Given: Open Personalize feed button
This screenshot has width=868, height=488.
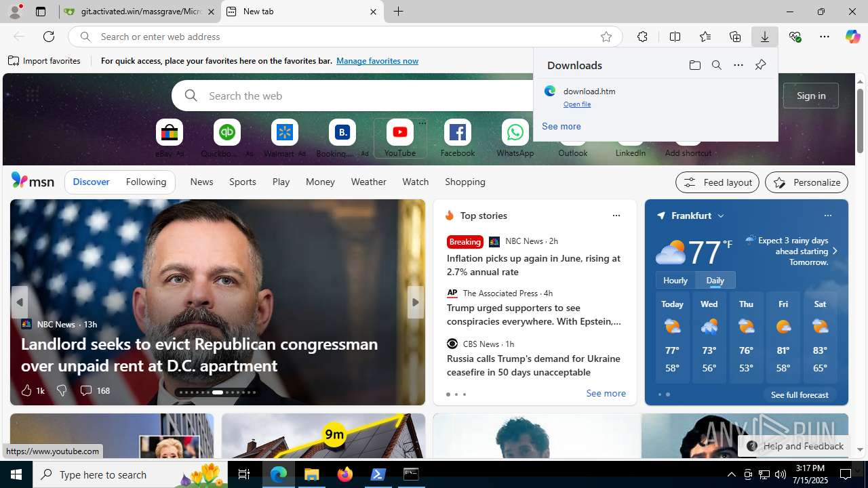Looking at the screenshot, I should click(806, 182).
